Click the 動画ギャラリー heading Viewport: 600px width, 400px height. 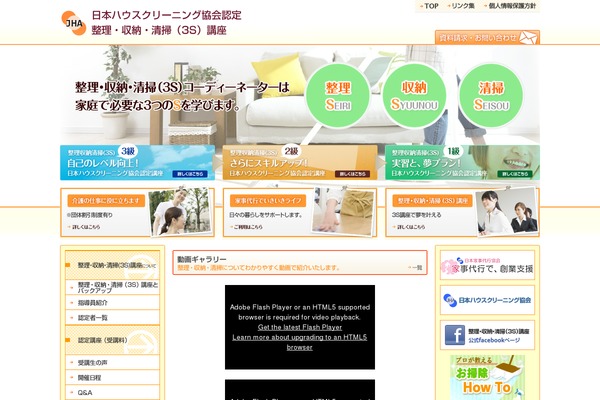[x=202, y=259]
